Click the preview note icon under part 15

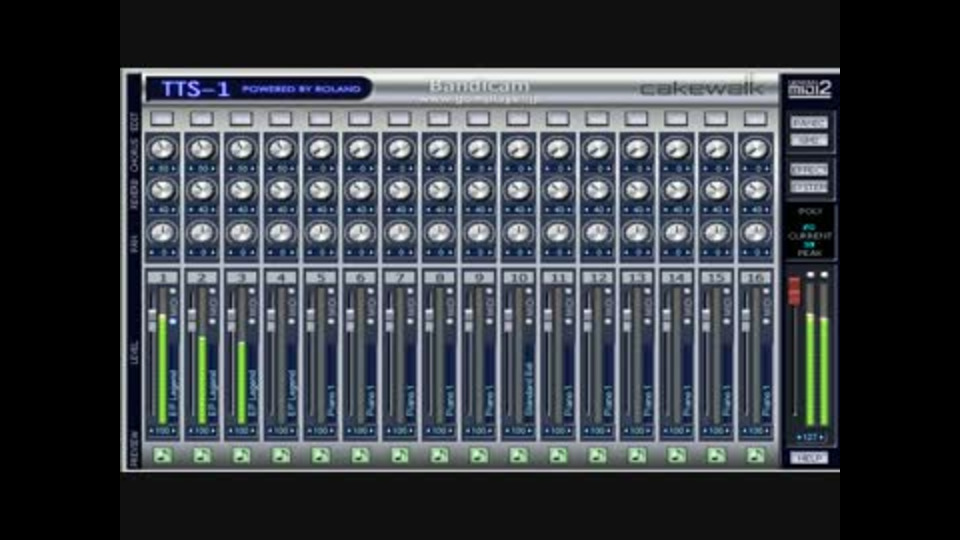click(716, 455)
